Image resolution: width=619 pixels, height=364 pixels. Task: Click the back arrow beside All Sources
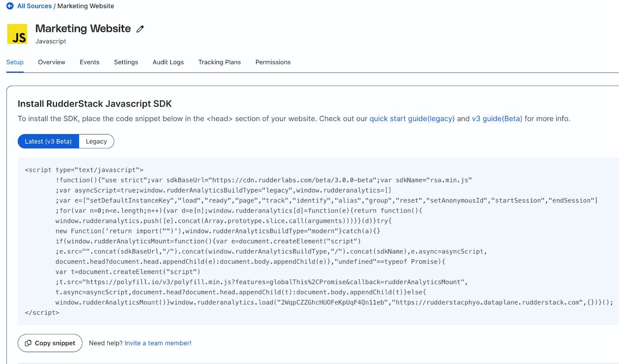(x=10, y=6)
